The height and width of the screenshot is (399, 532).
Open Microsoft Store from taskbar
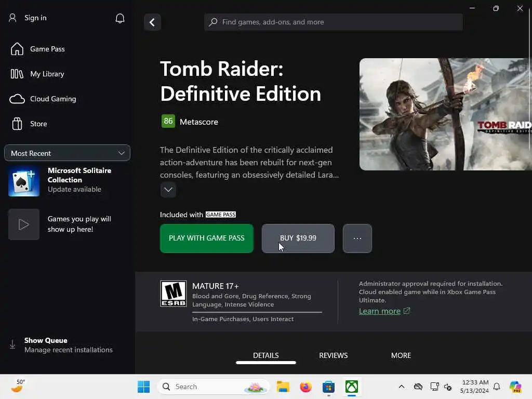(328, 387)
